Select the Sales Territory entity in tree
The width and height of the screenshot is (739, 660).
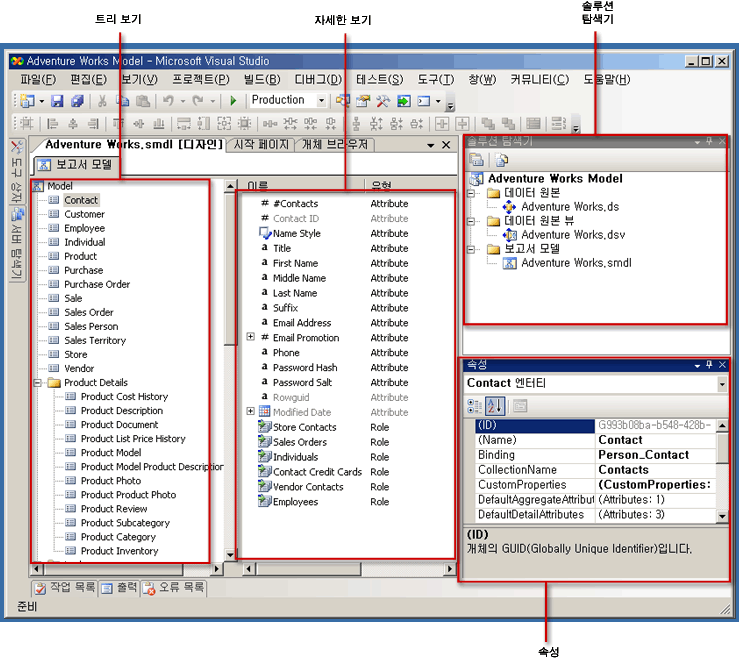[x=95, y=340]
